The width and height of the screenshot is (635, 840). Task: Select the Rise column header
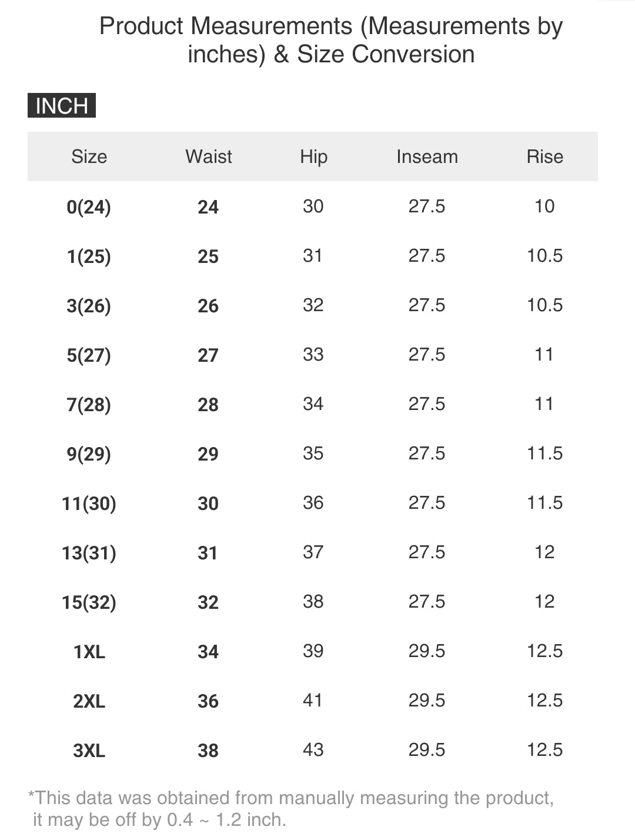pos(544,156)
